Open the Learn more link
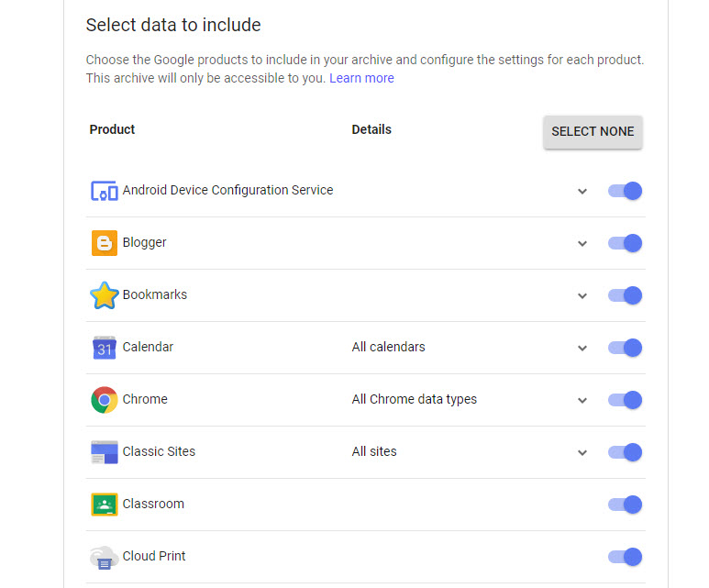The width and height of the screenshot is (709, 588). (361, 78)
